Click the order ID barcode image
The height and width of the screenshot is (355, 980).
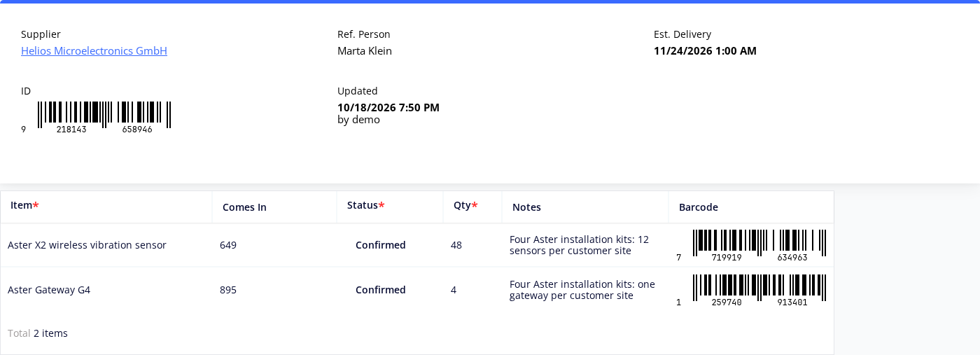tap(96, 118)
